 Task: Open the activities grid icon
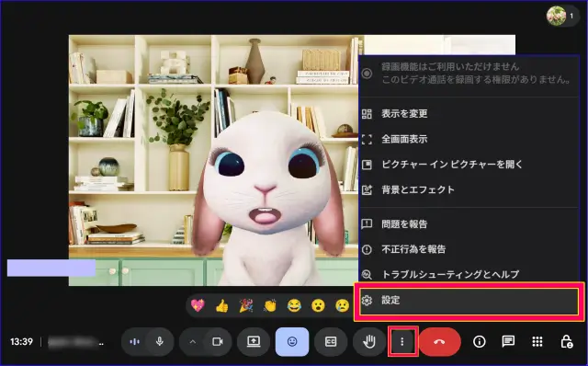(x=537, y=341)
